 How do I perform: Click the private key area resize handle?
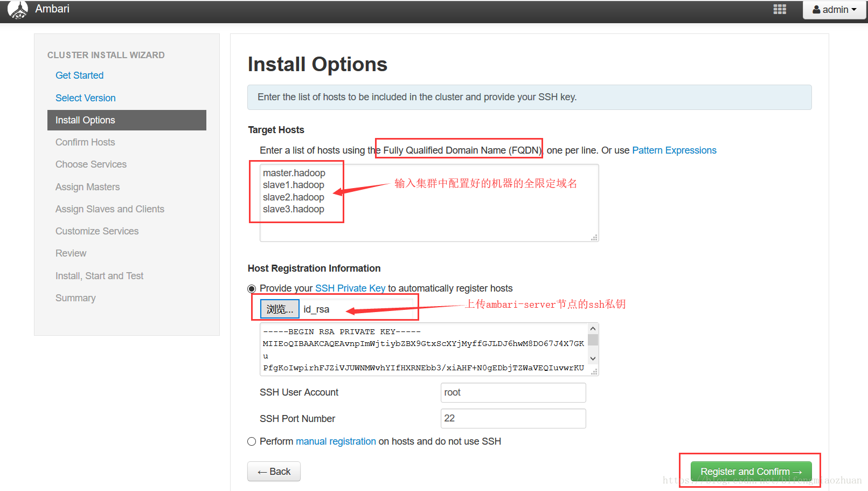[595, 371]
